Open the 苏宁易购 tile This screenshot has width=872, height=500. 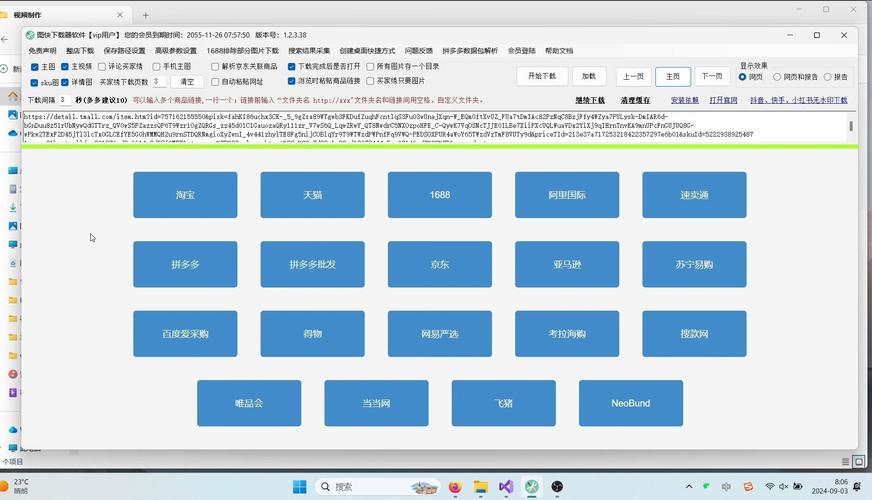coord(694,264)
